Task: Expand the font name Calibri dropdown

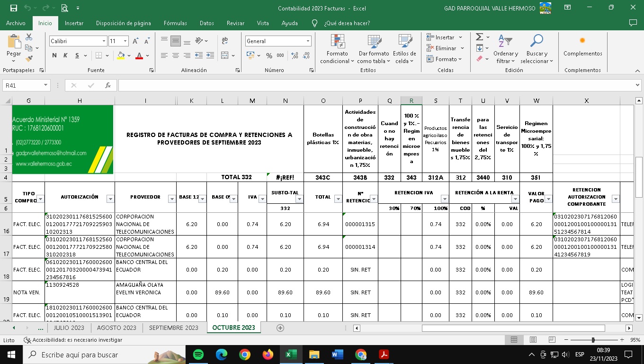Action: [x=104, y=41]
